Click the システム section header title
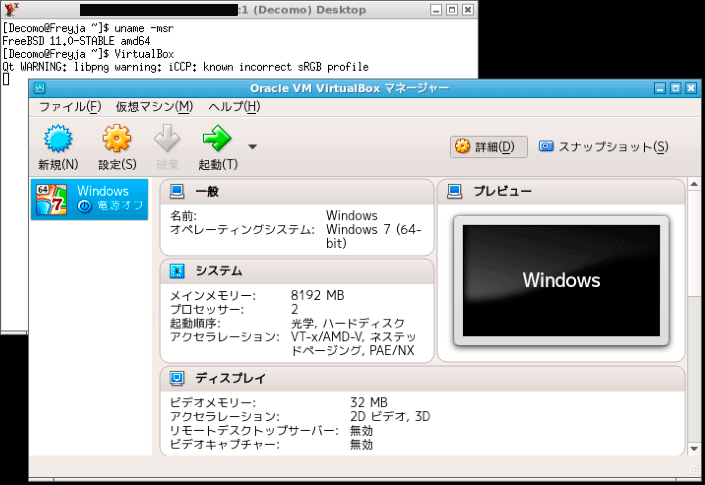Viewport: 705px width, 485px height. (218, 271)
